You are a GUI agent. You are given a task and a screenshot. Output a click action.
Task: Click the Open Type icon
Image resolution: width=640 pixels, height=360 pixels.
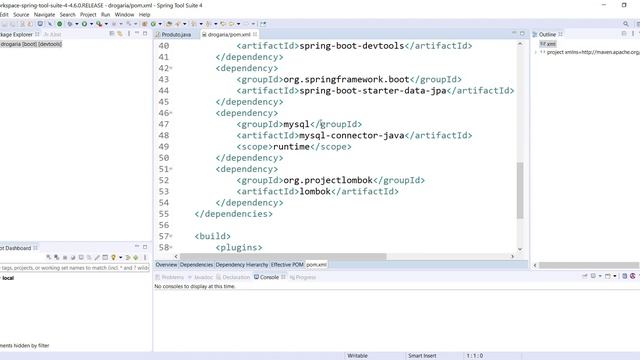pos(169,24)
